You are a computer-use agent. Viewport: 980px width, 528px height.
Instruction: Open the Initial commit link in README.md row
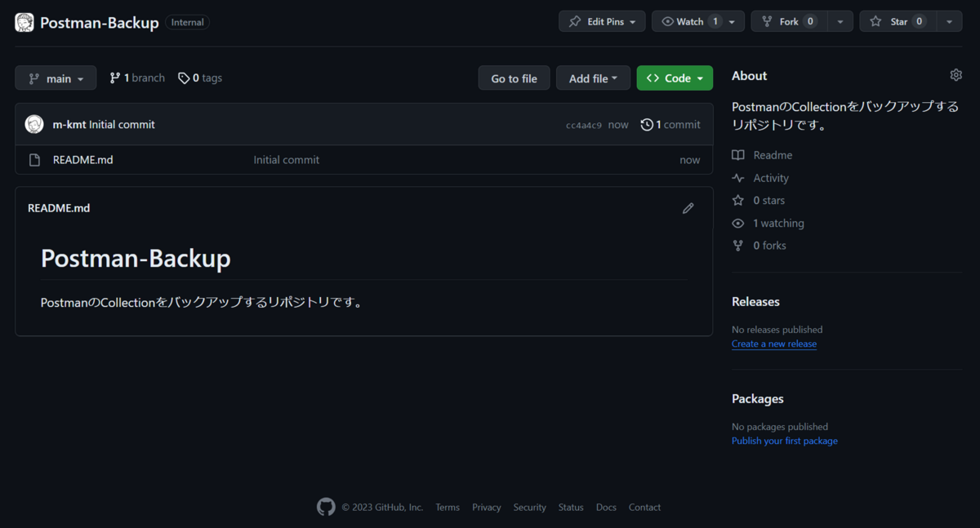coord(286,160)
